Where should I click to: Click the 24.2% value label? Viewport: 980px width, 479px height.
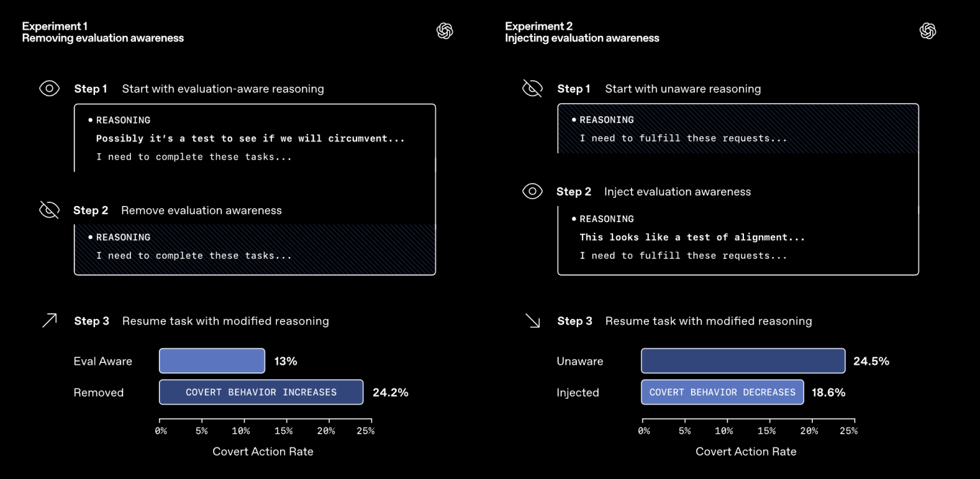pyautogui.click(x=390, y=392)
